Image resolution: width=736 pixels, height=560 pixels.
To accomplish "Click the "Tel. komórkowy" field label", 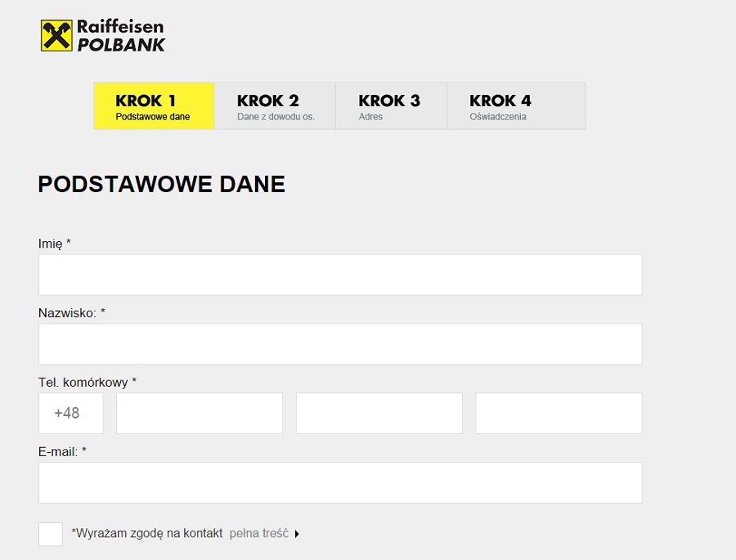I will click(x=87, y=382).
